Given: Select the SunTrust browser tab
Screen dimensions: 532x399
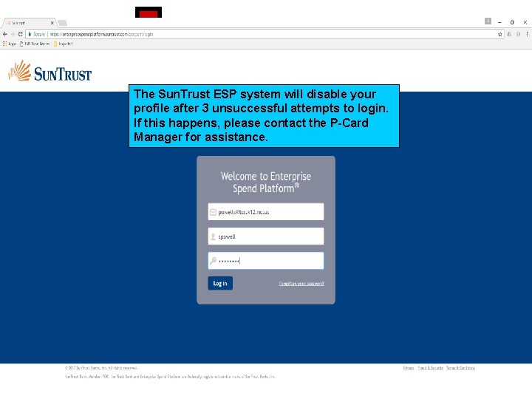Looking at the screenshot, I should [29, 23].
